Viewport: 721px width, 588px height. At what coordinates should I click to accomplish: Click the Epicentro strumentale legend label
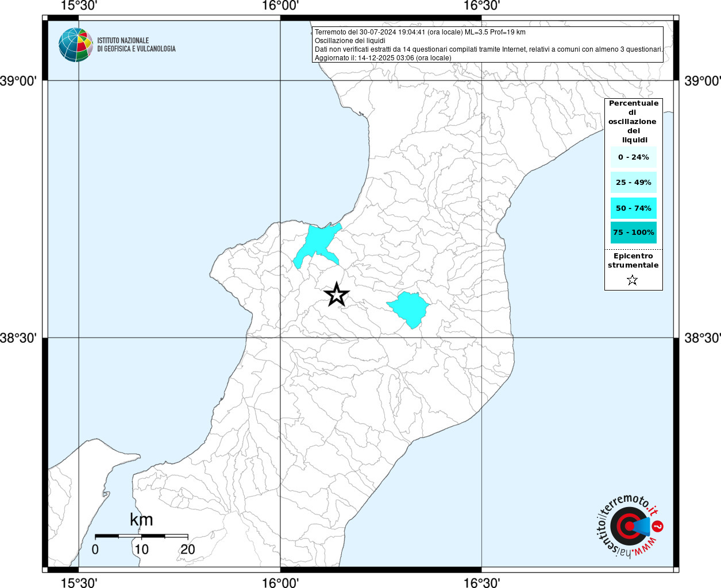pos(633,261)
